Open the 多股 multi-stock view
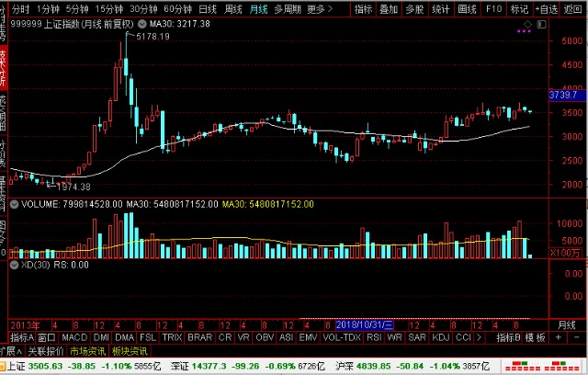 pos(414,9)
